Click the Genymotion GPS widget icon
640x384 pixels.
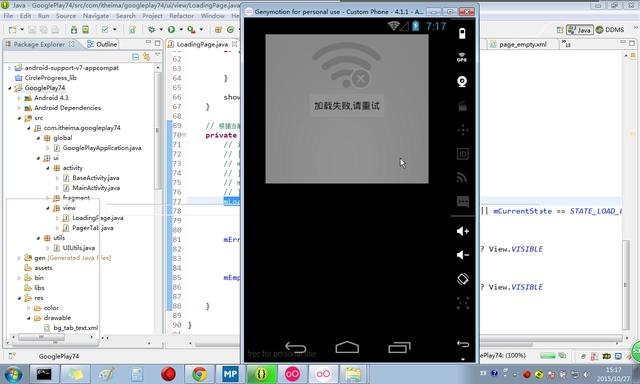[x=462, y=57]
